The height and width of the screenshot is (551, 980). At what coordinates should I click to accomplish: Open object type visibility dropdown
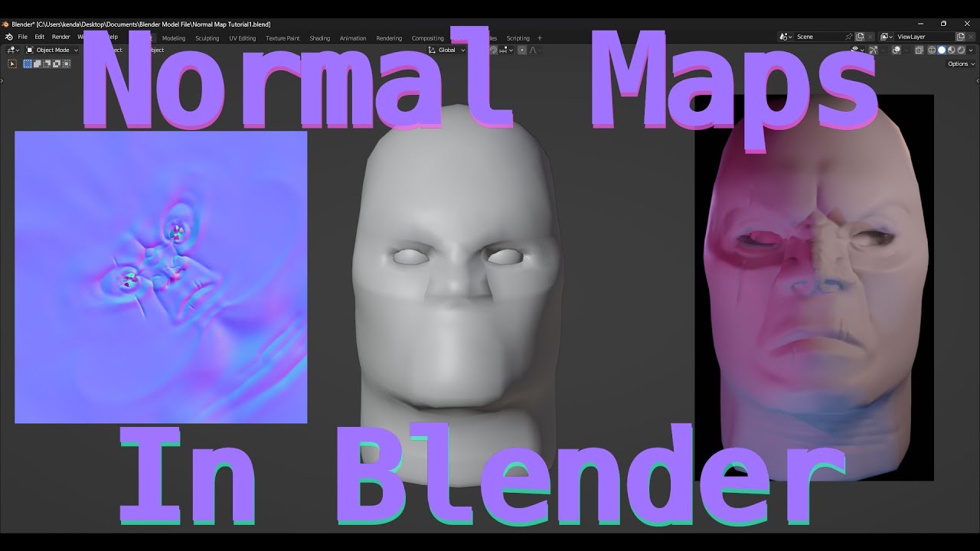[858, 49]
